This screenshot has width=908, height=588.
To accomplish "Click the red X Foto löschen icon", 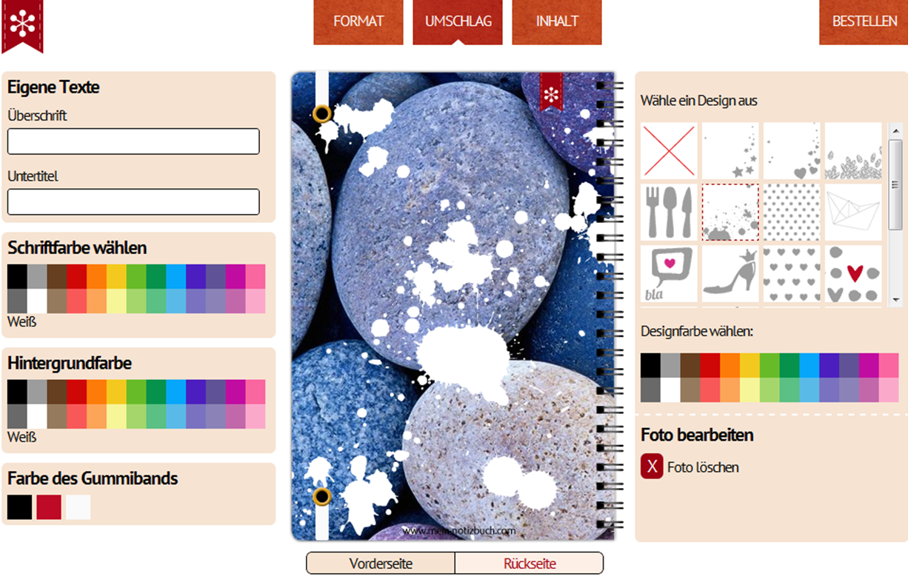I will pyautogui.click(x=652, y=467).
